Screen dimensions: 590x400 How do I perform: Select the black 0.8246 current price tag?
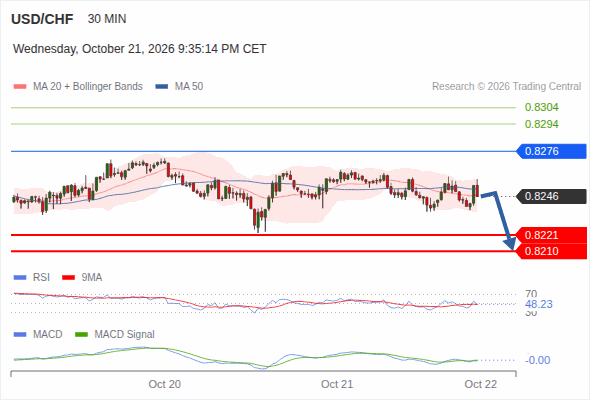(551, 196)
